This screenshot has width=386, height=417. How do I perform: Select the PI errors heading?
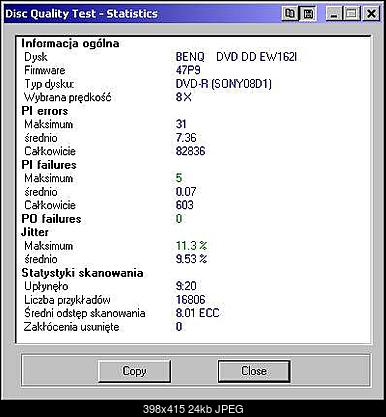(45, 111)
